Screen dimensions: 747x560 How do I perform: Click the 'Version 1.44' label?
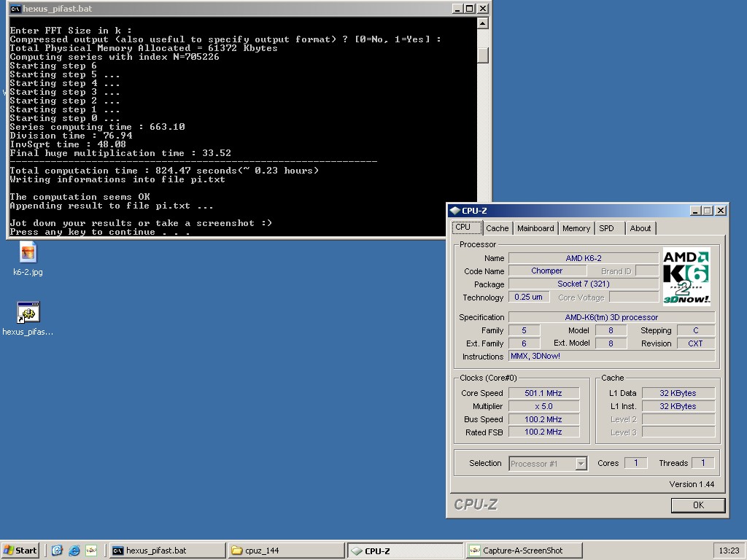point(692,484)
